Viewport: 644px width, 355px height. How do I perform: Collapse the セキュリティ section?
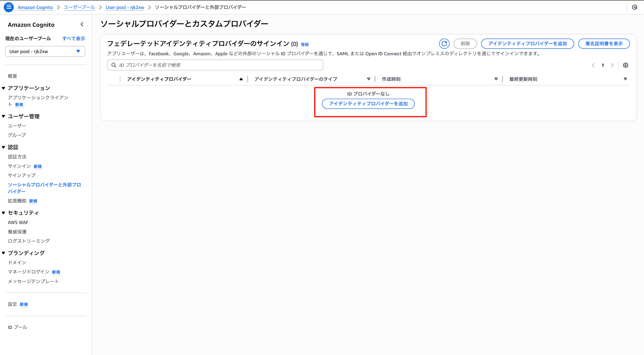(x=4, y=213)
